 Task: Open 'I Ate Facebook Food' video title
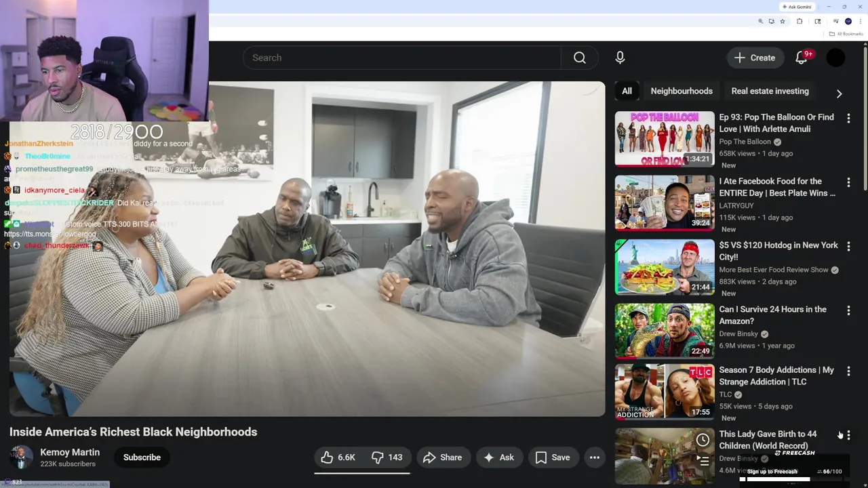pyautogui.click(x=777, y=187)
